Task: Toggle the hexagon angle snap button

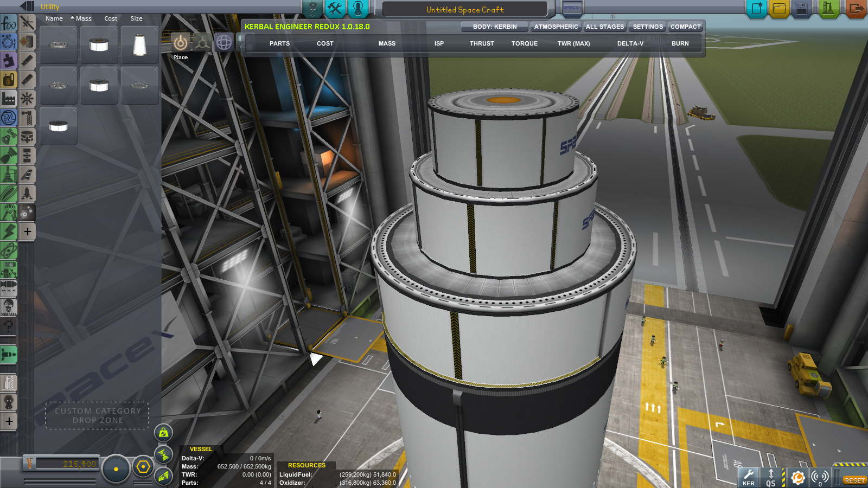Action: pyautogui.click(x=143, y=467)
